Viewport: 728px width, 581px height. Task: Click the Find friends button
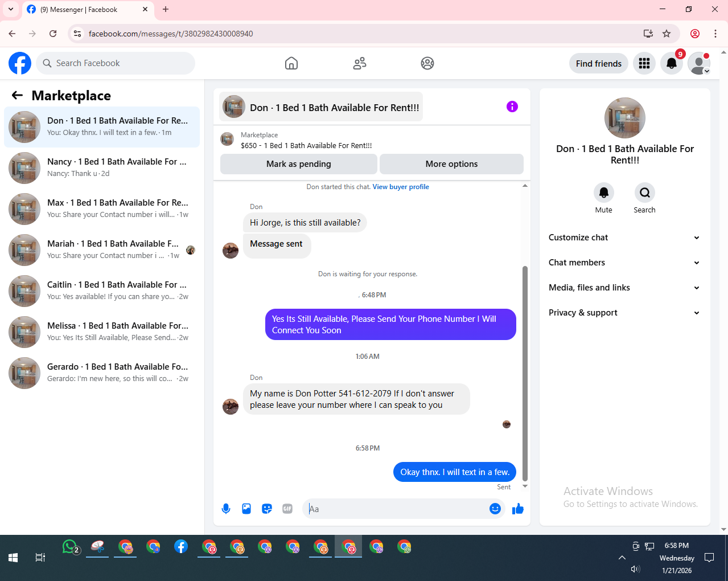pos(599,63)
